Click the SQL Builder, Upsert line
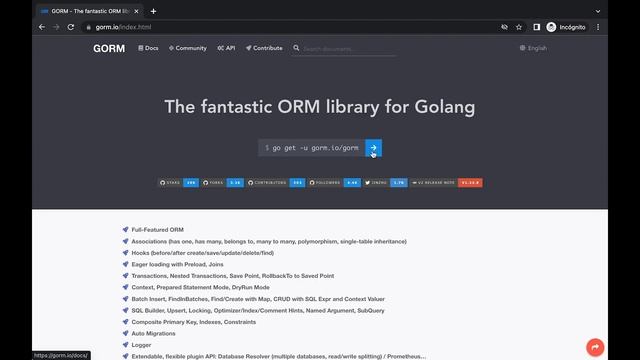Screen dimensions: 640x360 [x=258, y=310]
